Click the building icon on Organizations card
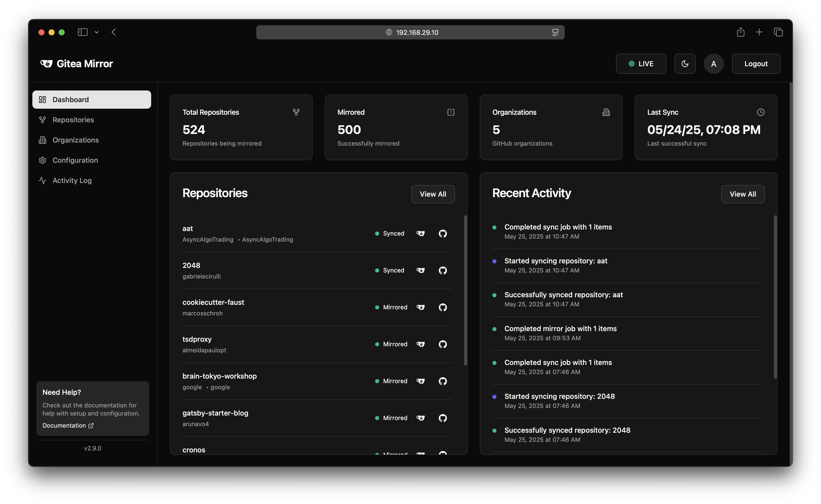 pyautogui.click(x=606, y=112)
